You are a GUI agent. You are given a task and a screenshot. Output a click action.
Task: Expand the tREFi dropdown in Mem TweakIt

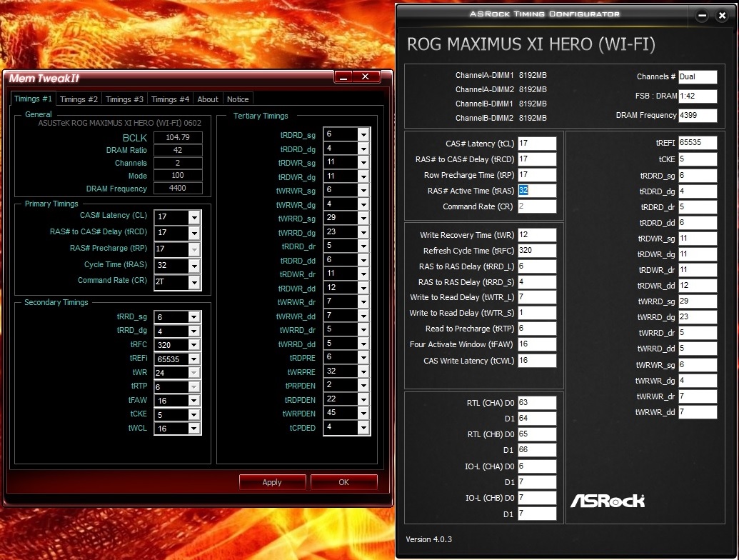194,359
